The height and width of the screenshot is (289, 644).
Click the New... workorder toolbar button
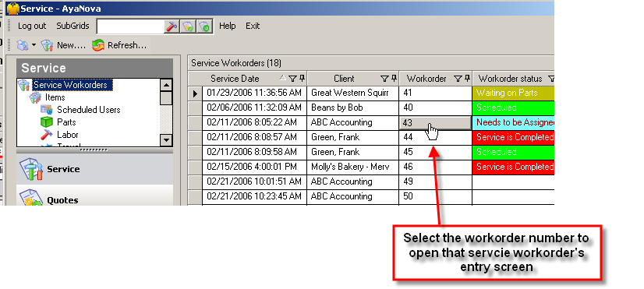pos(63,45)
